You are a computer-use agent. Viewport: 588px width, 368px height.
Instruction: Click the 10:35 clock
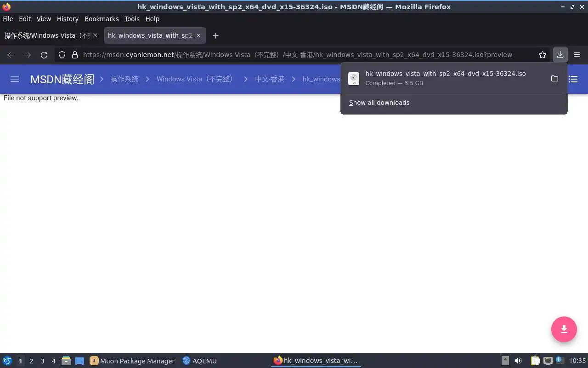coord(577,361)
